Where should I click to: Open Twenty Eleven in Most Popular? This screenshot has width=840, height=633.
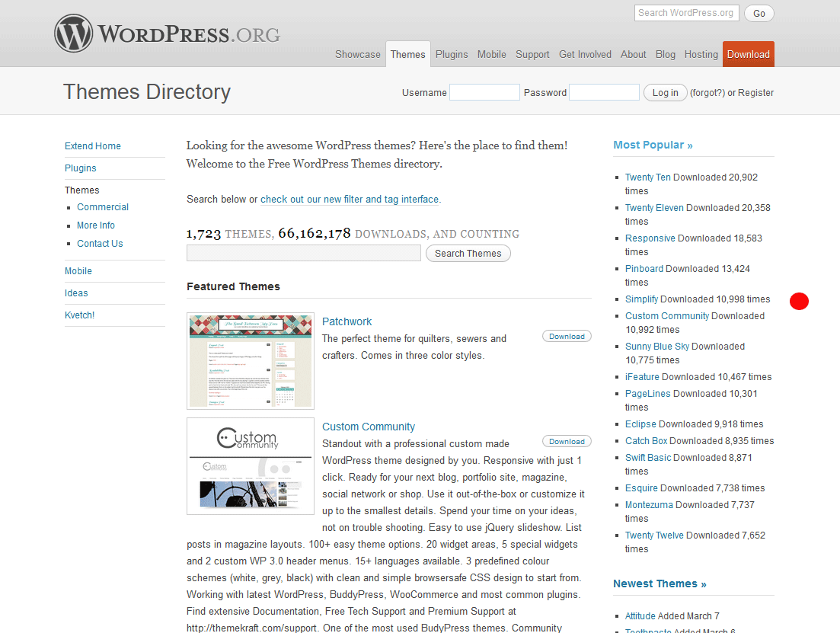pos(654,207)
